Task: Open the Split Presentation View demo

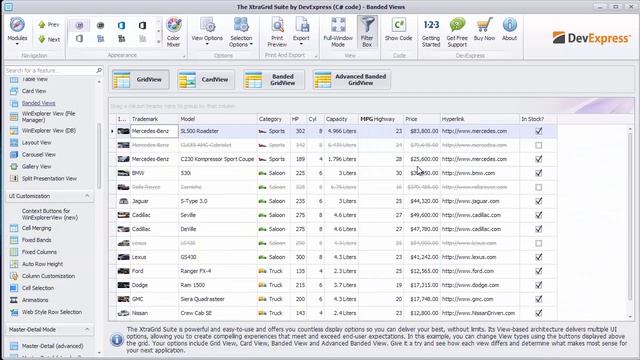Action: point(49,179)
